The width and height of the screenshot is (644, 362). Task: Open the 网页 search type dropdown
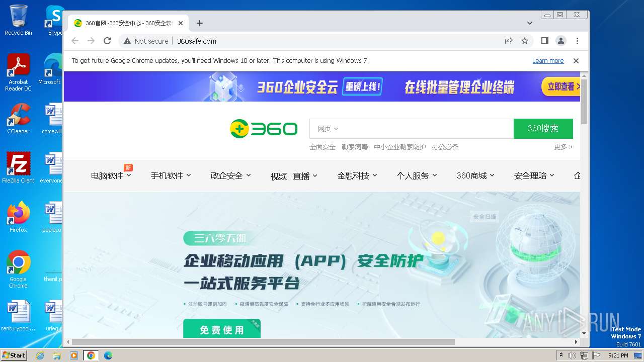328,129
